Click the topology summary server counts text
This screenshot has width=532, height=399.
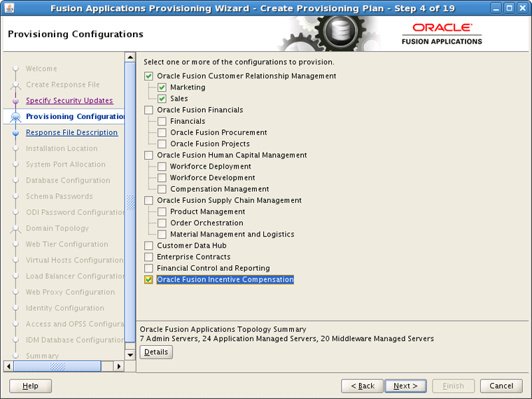[287, 339]
